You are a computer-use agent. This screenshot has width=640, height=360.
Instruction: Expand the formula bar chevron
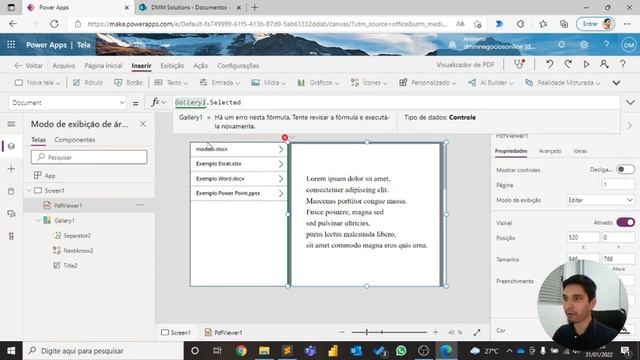(x=630, y=102)
